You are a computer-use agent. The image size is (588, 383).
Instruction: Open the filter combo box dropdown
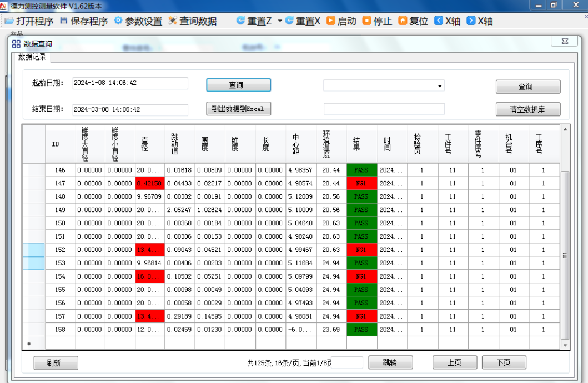point(440,86)
